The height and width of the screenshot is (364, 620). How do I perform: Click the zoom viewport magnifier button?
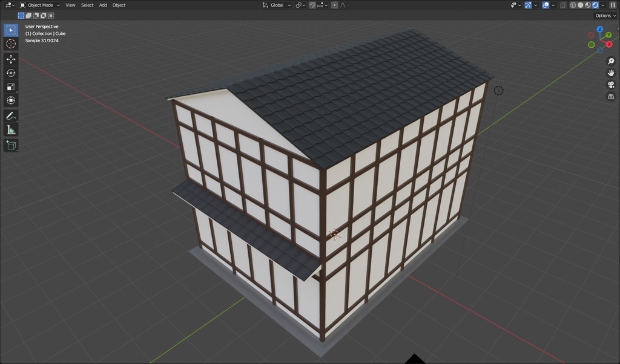611,61
